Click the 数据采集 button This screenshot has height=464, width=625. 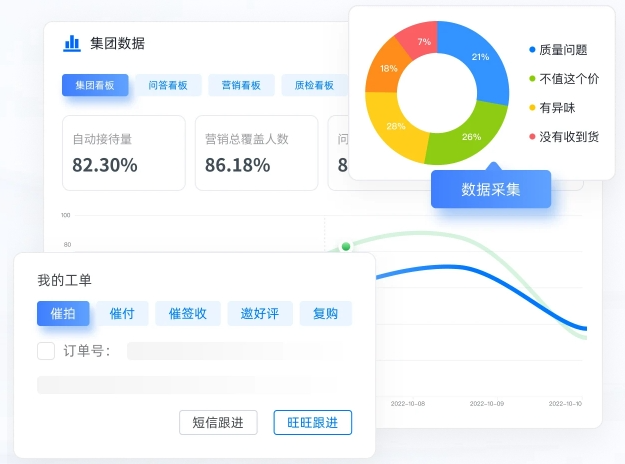tap(491, 189)
